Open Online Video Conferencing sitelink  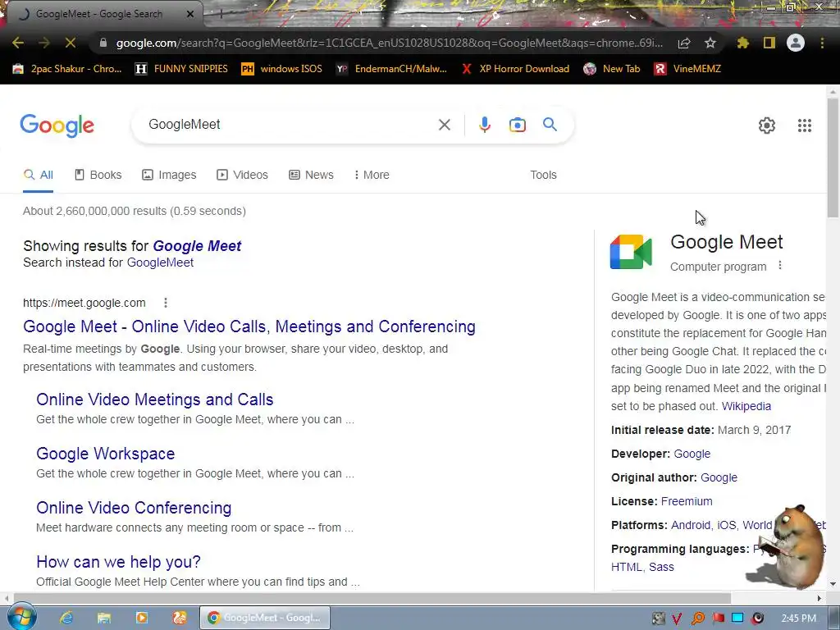tap(134, 508)
